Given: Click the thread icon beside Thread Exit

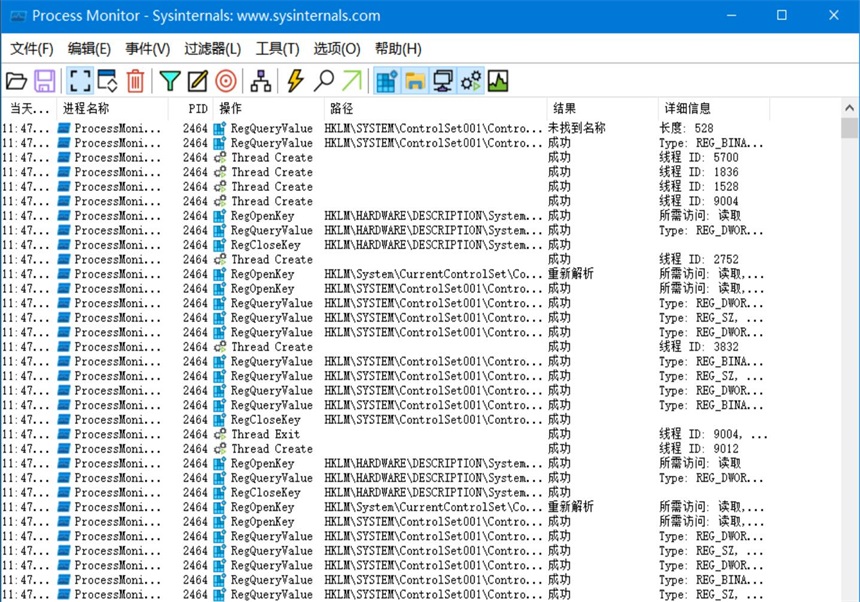Looking at the screenshot, I should pyautogui.click(x=220, y=434).
